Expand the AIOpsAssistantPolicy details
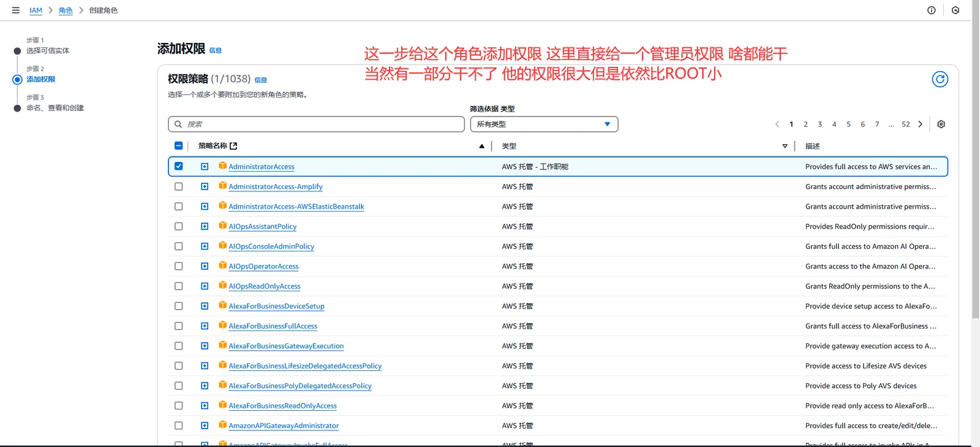Image resolution: width=980 pixels, height=447 pixels. point(205,226)
